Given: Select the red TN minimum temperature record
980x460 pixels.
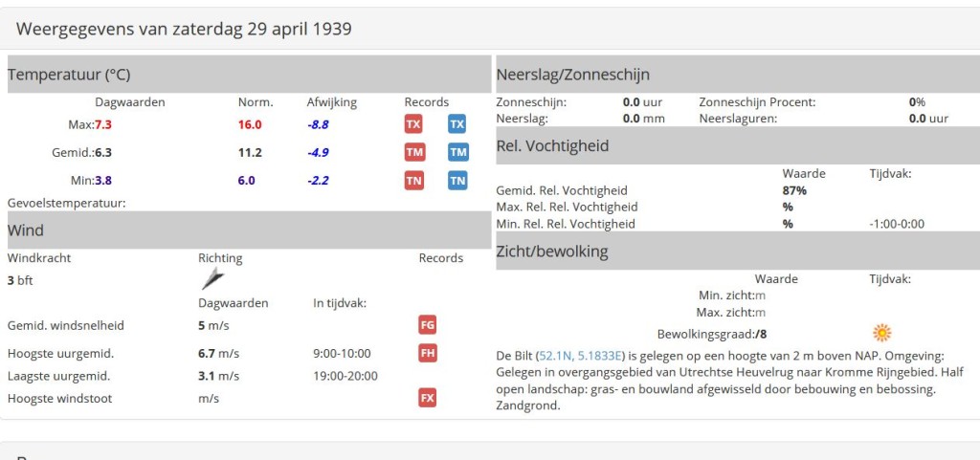Looking at the screenshot, I should (413, 181).
